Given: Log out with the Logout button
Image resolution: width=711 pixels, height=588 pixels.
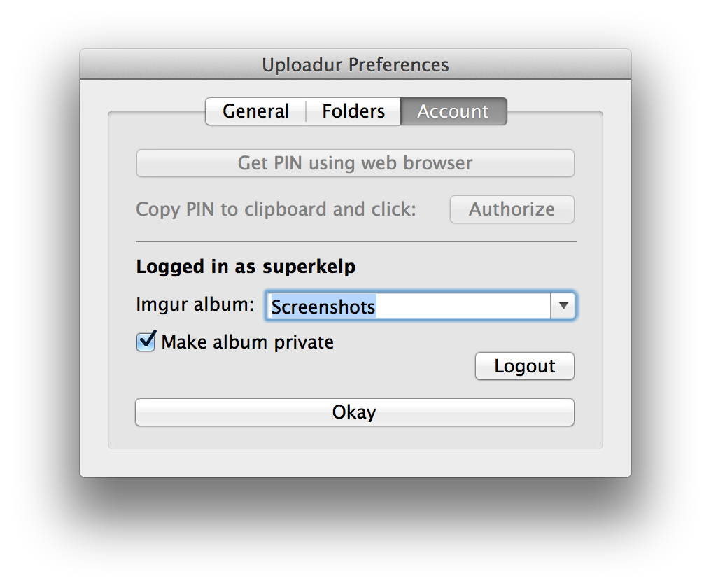Looking at the screenshot, I should pyautogui.click(x=524, y=366).
